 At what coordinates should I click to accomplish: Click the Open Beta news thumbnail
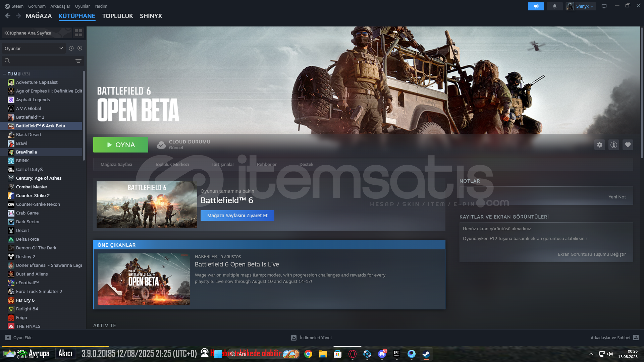[144, 279]
